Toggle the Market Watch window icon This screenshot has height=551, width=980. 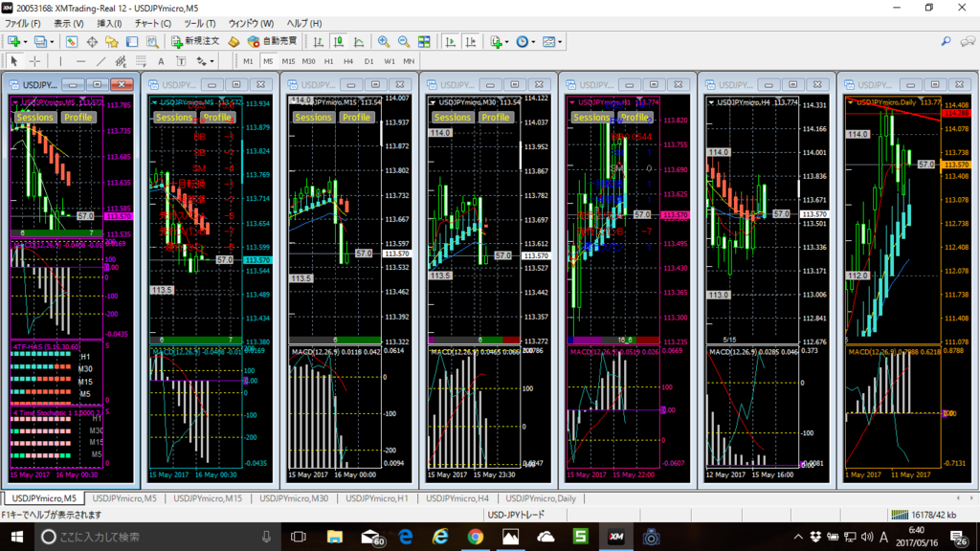[x=71, y=42]
